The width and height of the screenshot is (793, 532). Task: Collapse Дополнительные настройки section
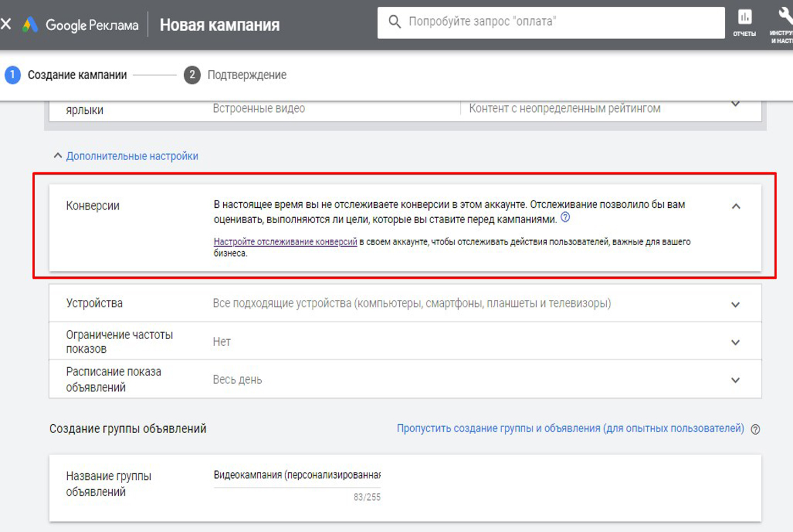coord(126,156)
